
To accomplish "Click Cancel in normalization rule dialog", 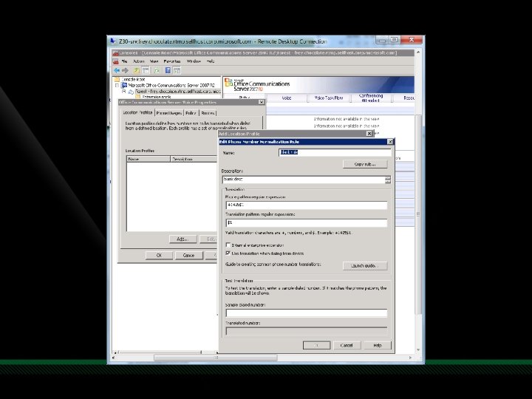I will tap(347, 345).
